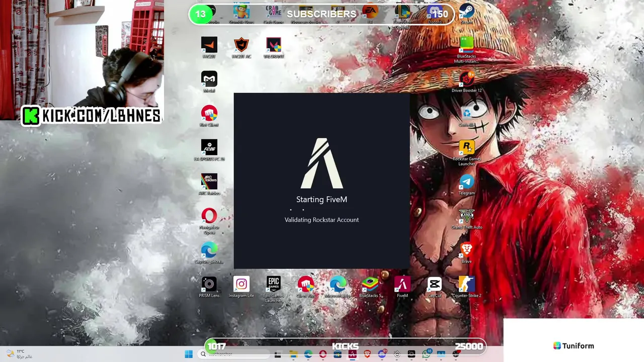
Task: Open Riot Client shortcut under Medal
Action: (x=209, y=116)
